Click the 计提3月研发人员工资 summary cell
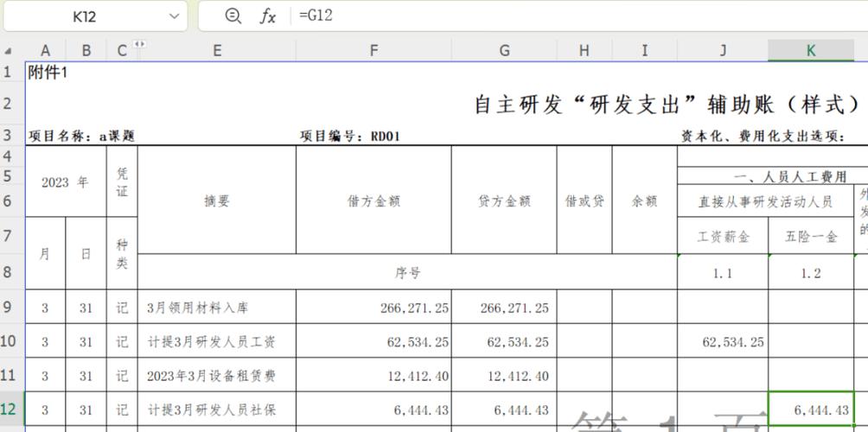 (x=217, y=341)
